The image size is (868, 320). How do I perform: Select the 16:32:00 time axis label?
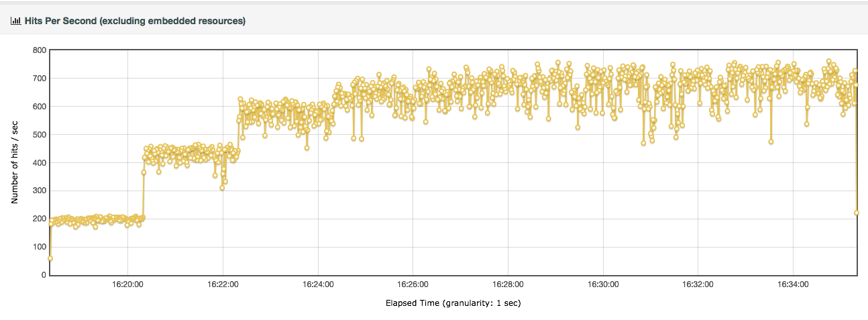coord(698,284)
